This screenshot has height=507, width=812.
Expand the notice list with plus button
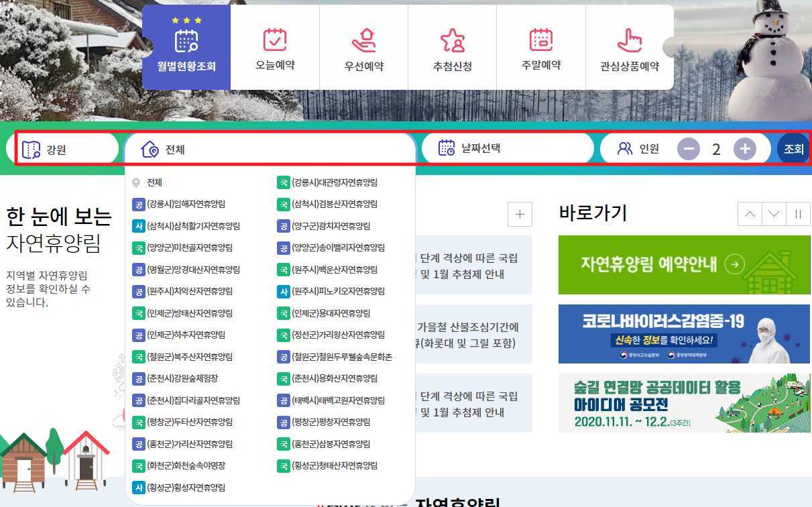(x=520, y=214)
